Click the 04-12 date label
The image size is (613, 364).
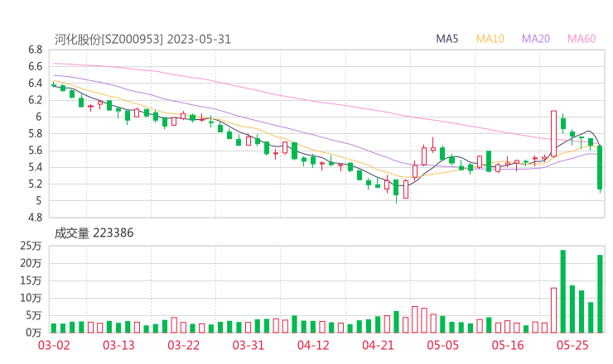[313, 345]
